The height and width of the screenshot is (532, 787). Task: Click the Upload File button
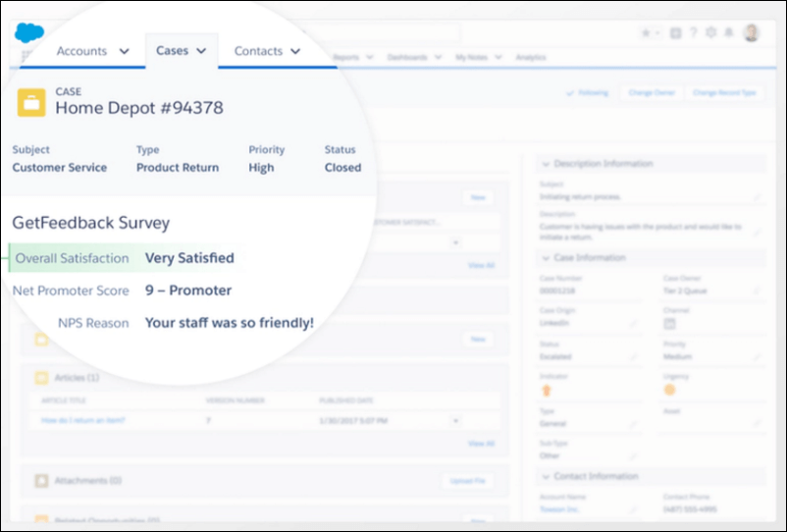467,481
